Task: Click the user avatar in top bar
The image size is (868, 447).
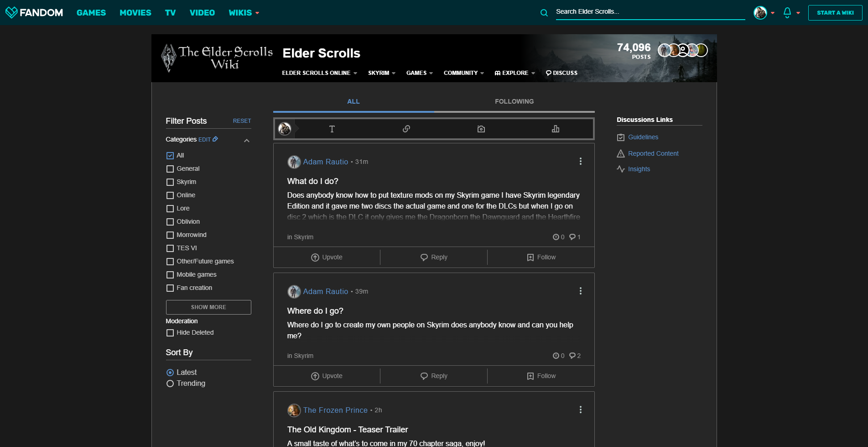Action: (760, 13)
